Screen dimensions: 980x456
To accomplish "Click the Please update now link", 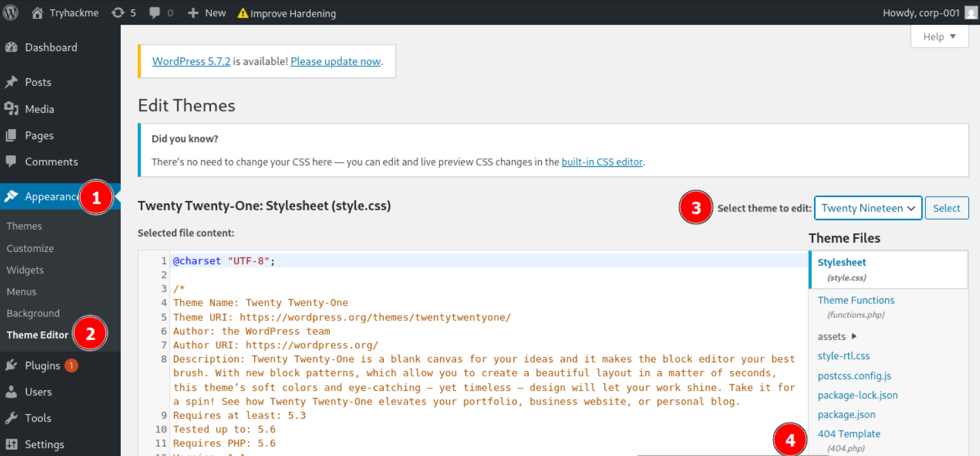I will (335, 61).
